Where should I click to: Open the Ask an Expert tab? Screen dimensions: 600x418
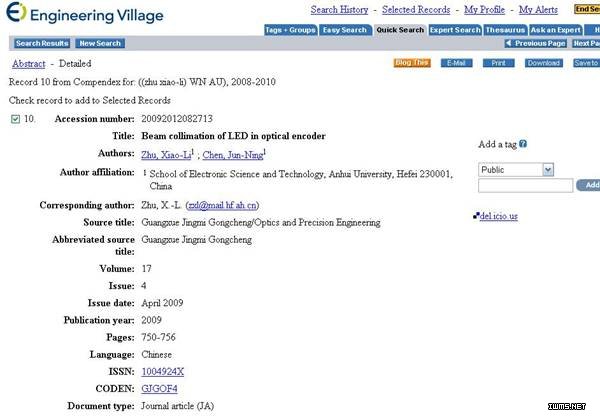(x=556, y=30)
